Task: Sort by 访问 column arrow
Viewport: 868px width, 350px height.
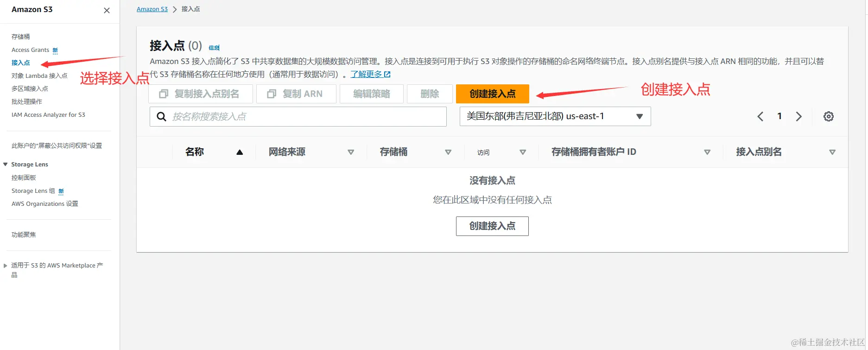Action: [523, 152]
